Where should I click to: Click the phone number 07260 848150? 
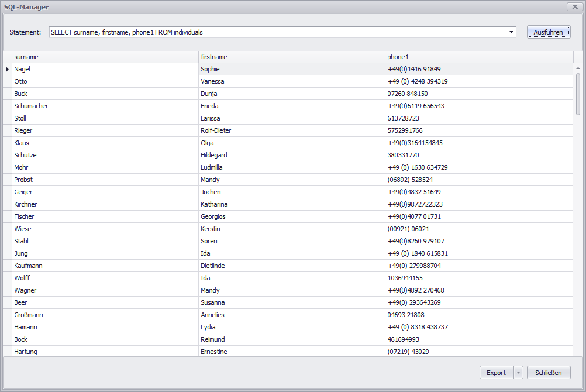pos(408,94)
